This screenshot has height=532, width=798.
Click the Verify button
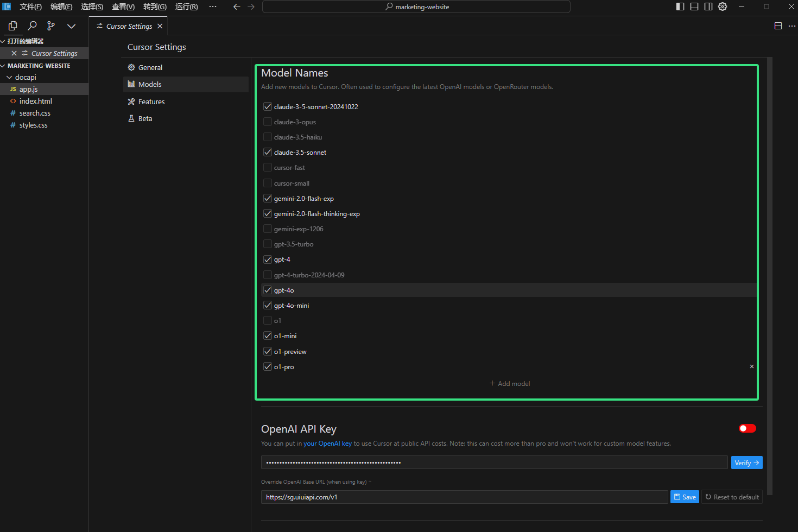pos(747,463)
